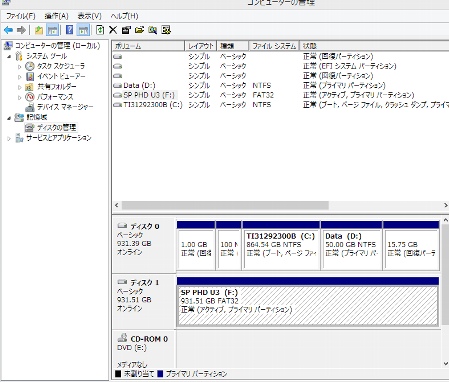Click FAT32 cell in volume list
Screen dimensions: 449x382
pyautogui.click(x=263, y=95)
